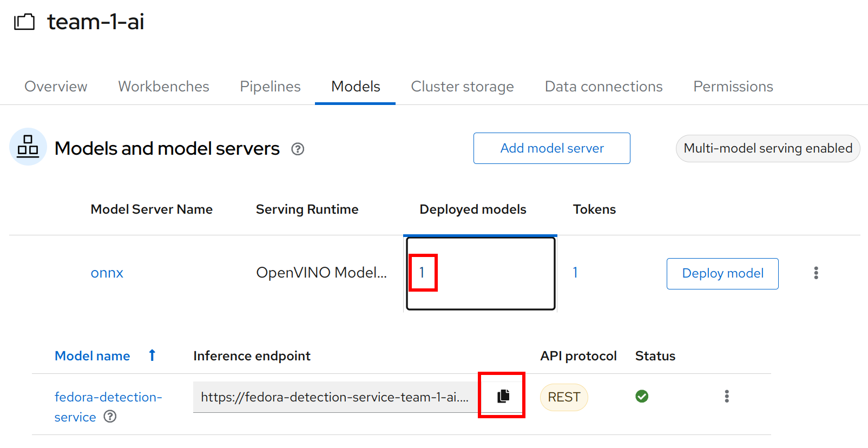Open the Permissions tab
Viewport: 868px width, 448px height.
[733, 87]
